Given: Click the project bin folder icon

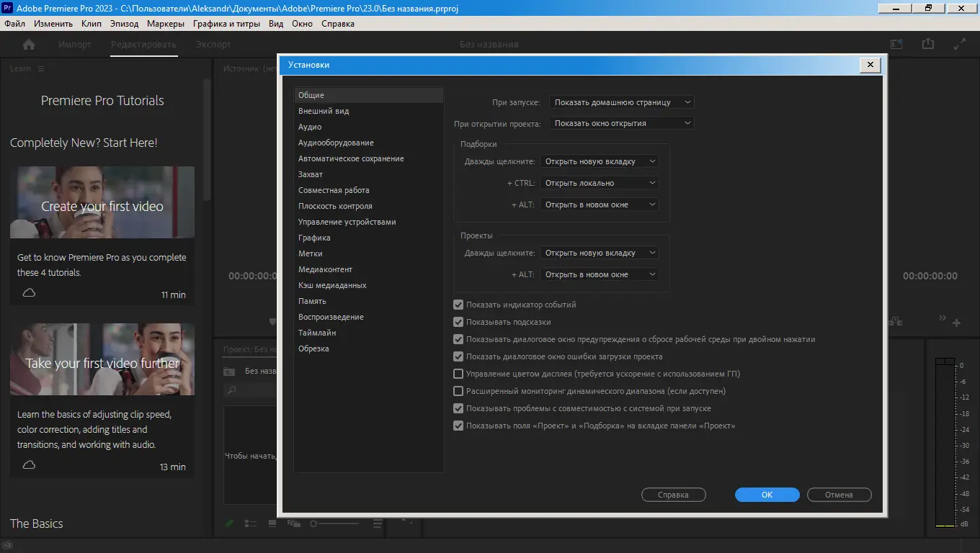Looking at the screenshot, I should 229,372.
